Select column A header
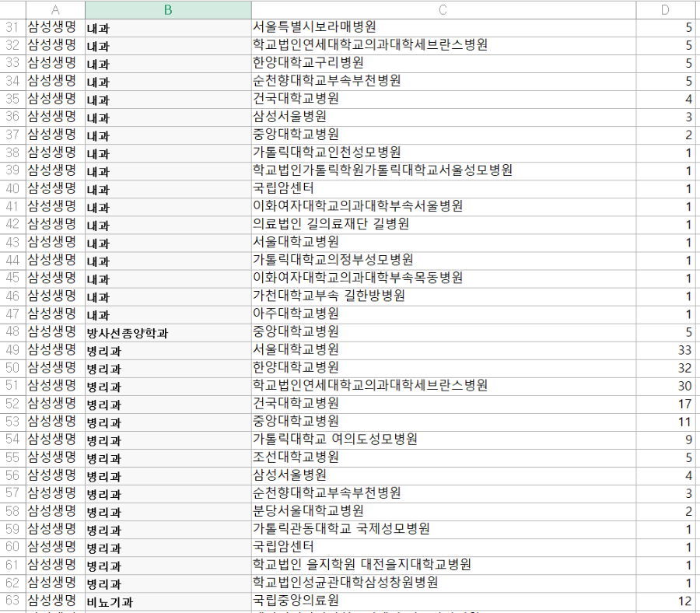 55,10
